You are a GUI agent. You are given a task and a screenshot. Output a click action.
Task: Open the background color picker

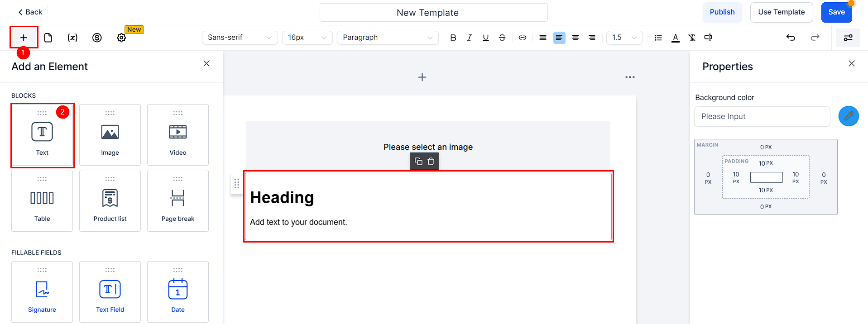[849, 116]
